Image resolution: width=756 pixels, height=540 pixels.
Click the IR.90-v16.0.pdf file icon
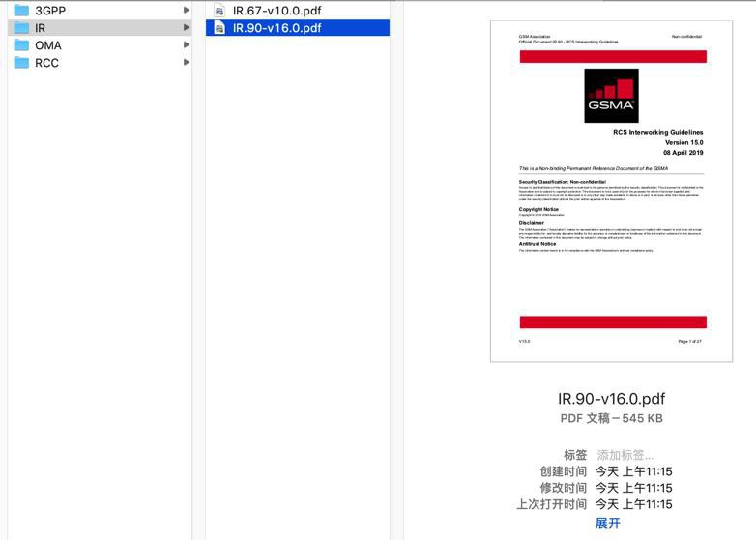[x=219, y=28]
